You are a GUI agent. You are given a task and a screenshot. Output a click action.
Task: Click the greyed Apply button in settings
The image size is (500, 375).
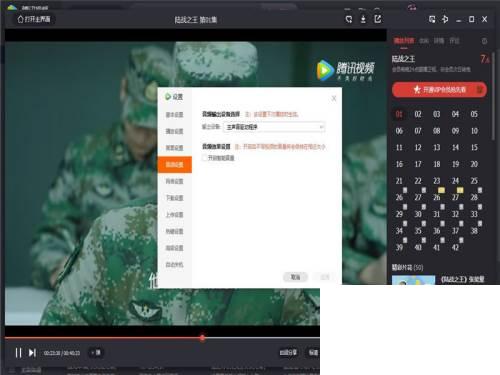(325, 277)
